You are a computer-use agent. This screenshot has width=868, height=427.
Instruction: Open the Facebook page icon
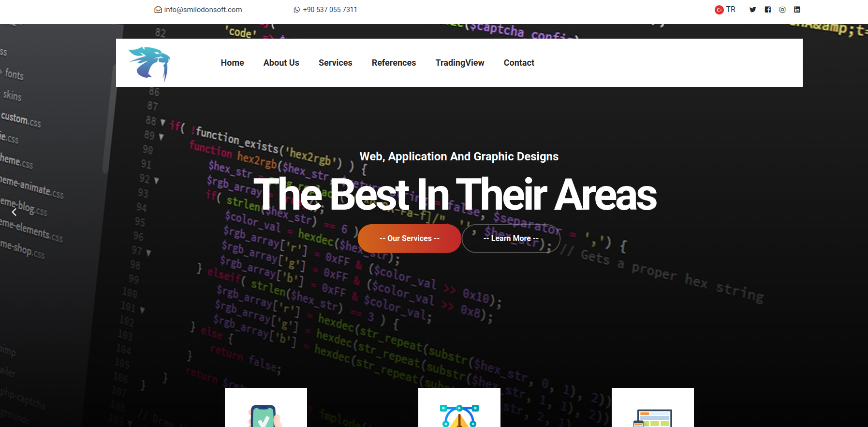pyautogui.click(x=767, y=10)
